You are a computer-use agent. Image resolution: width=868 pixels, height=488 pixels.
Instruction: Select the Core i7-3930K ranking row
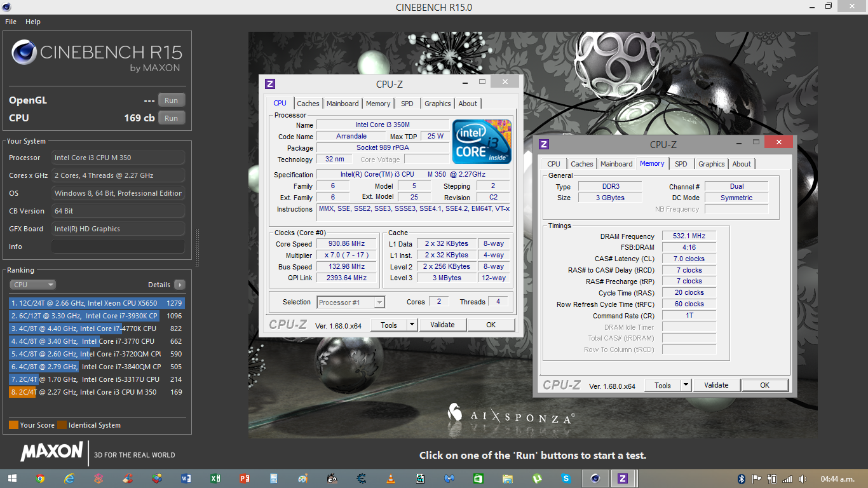pyautogui.click(x=97, y=316)
